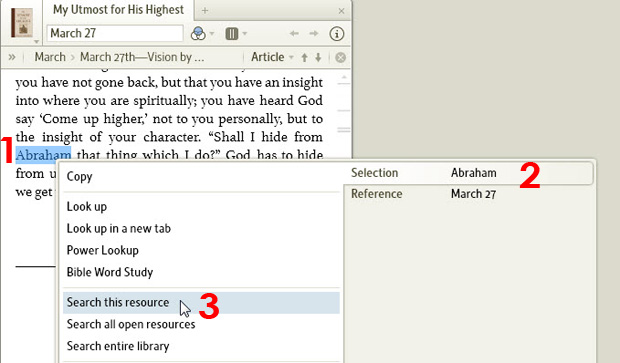
Task: Add a new tab with plus button
Action: coord(205,11)
